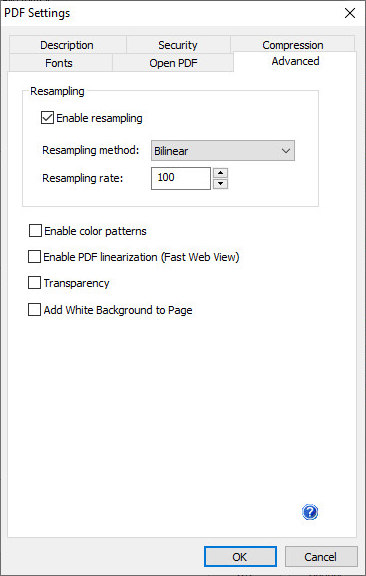Image resolution: width=366 pixels, height=576 pixels.
Task: Close the PDF Settings dialog
Action: (x=350, y=13)
